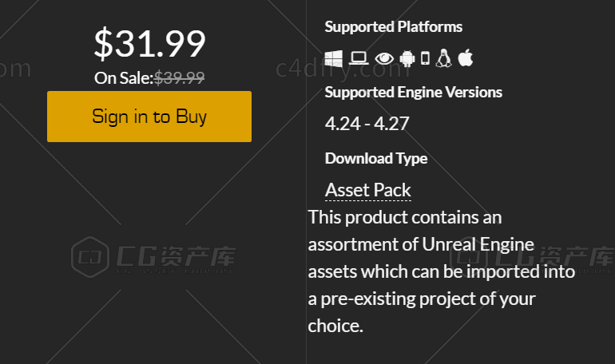Click the laptop platform icon

pyautogui.click(x=359, y=58)
